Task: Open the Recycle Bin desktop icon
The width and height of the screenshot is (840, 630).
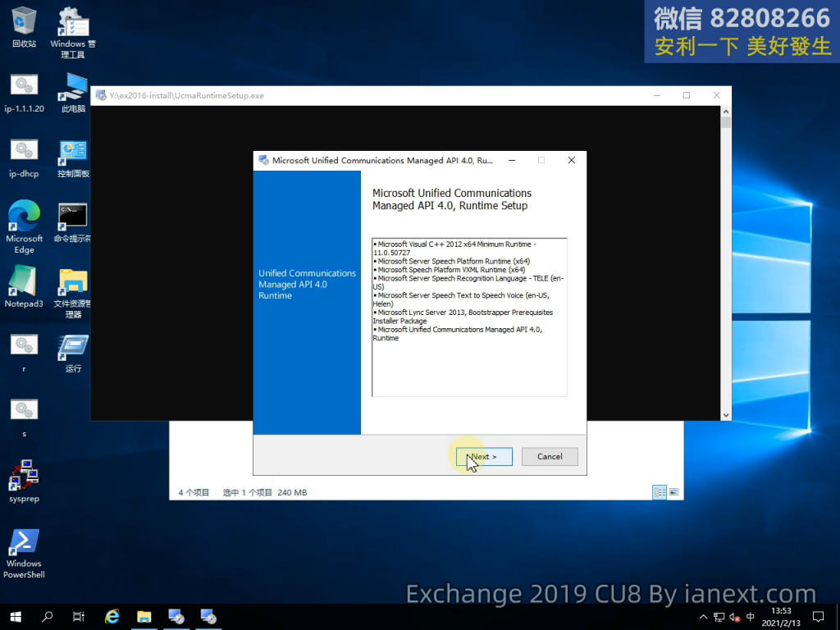Action: 24,23
